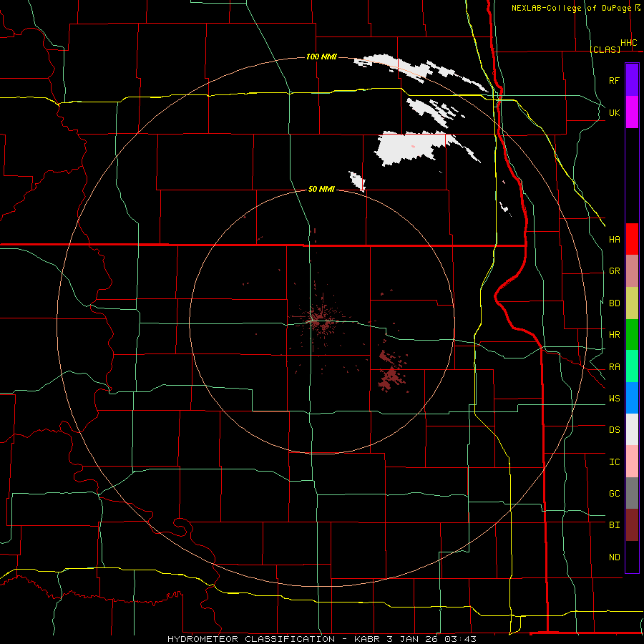The height and width of the screenshot is (644, 644).
Task: Click the DS white legend swatch
Action: point(632,429)
